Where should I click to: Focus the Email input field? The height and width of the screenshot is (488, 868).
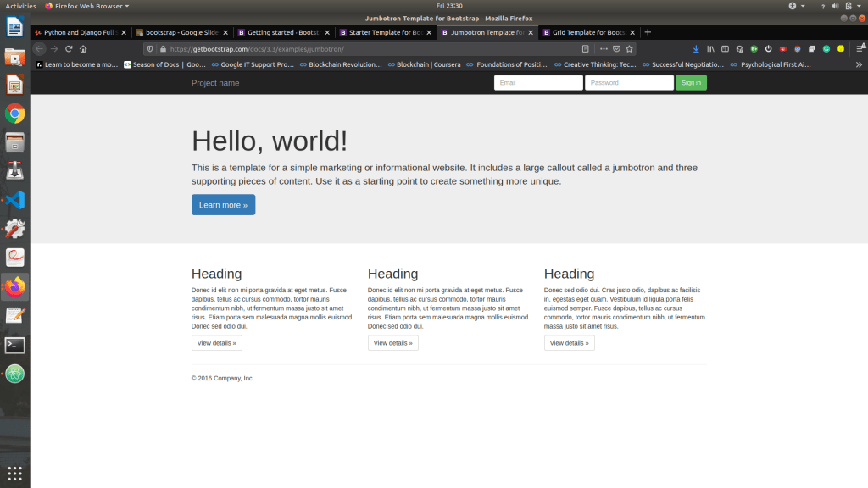[x=538, y=83]
